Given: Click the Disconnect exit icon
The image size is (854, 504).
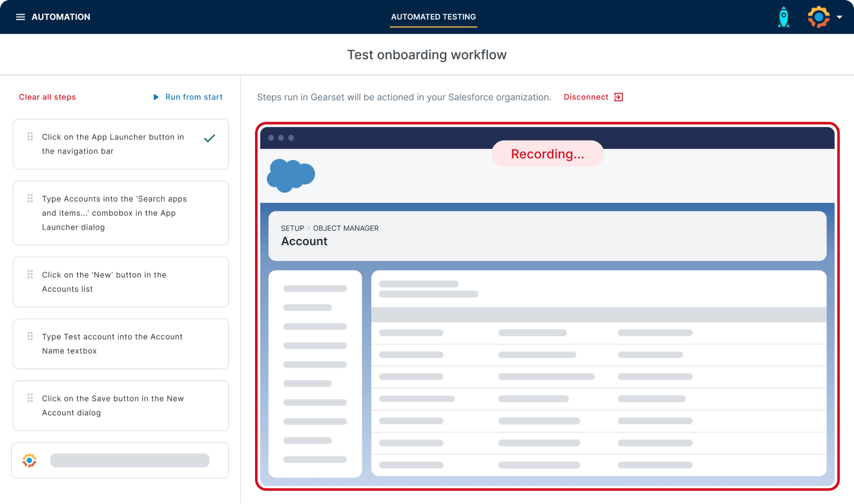Looking at the screenshot, I should (x=617, y=97).
